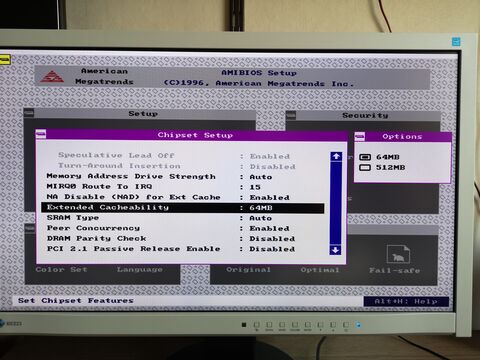The width and height of the screenshot is (480, 360).
Task: Click the Fail-safe label
Action: tap(394, 271)
